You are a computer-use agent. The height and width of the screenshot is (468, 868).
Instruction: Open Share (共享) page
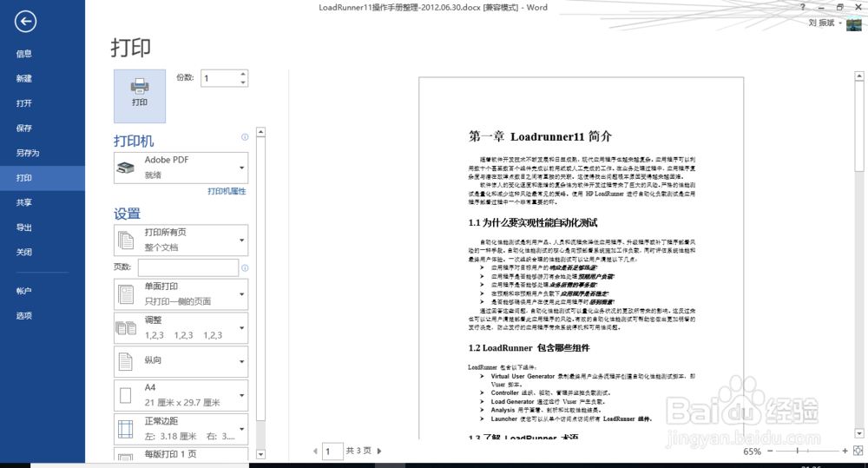(23, 202)
